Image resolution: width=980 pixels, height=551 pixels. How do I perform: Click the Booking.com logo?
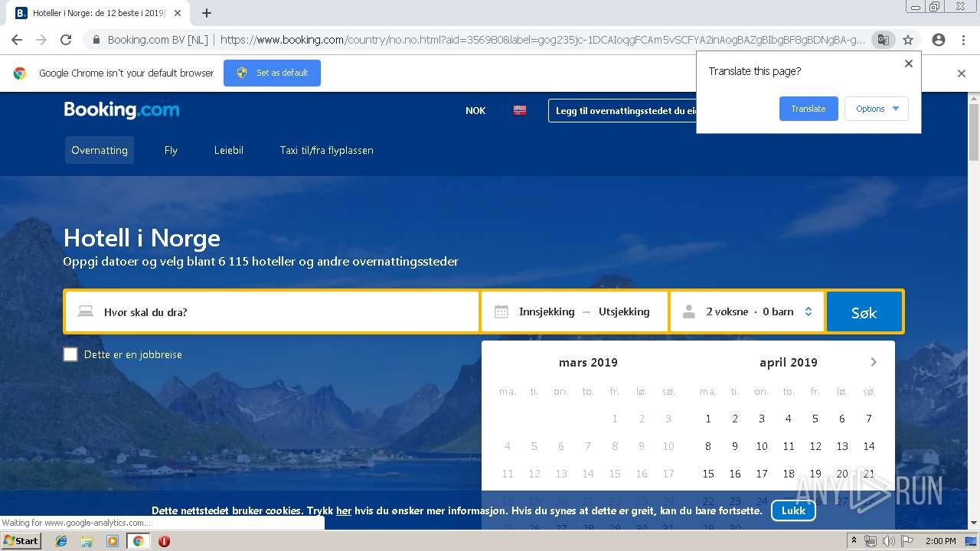(x=122, y=110)
